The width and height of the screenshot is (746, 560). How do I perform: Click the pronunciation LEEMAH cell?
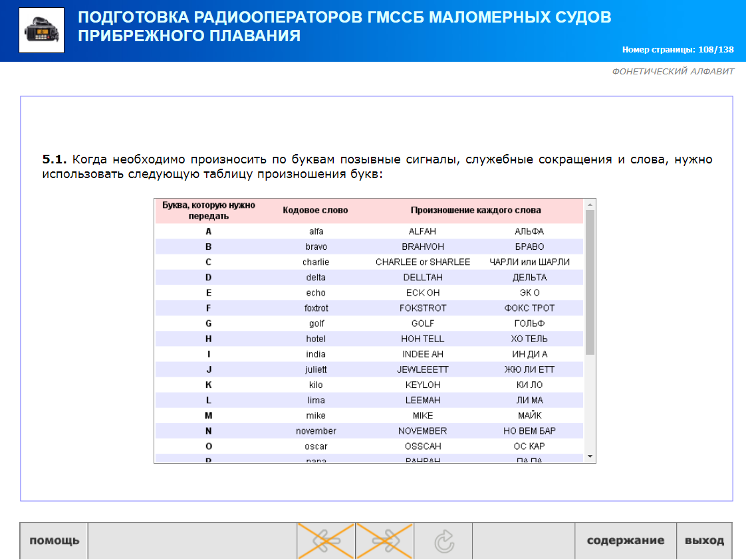click(x=422, y=401)
